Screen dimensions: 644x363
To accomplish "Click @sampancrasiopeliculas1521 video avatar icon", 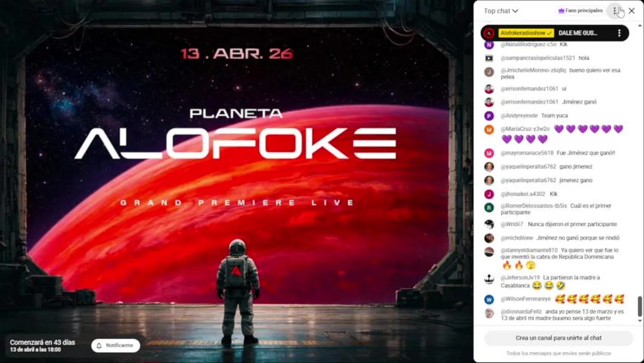I will click(x=489, y=58).
